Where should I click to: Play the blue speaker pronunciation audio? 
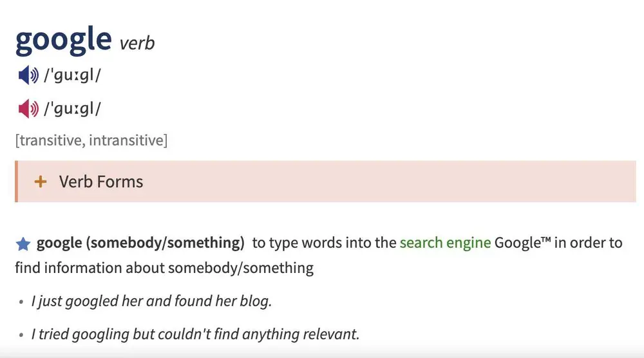(28, 75)
